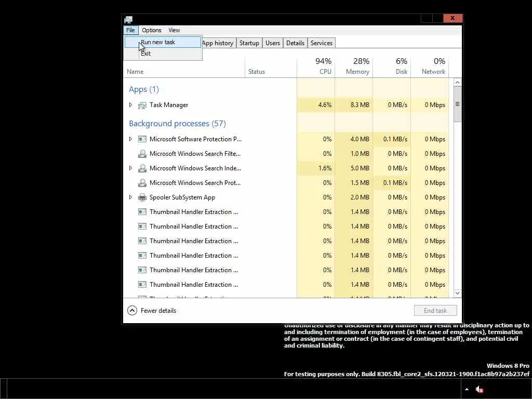
Task: Click the Fewer details link
Action: (x=158, y=311)
